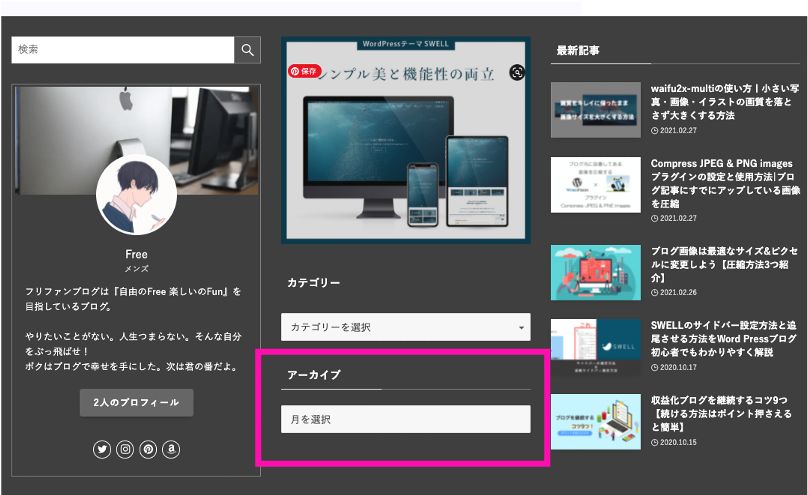The image size is (808, 495).
Task: Open the Instagram profile icon
Action: pyautogui.click(x=125, y=450)
